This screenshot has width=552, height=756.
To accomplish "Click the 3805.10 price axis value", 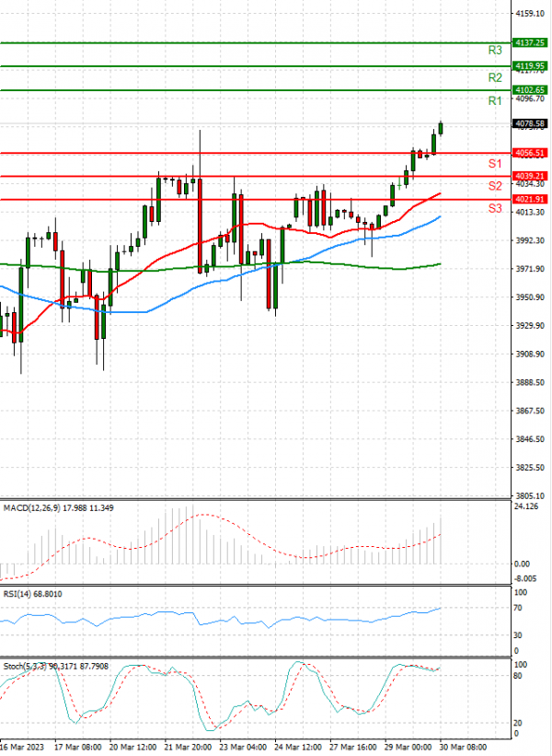I will coord(530,496).
